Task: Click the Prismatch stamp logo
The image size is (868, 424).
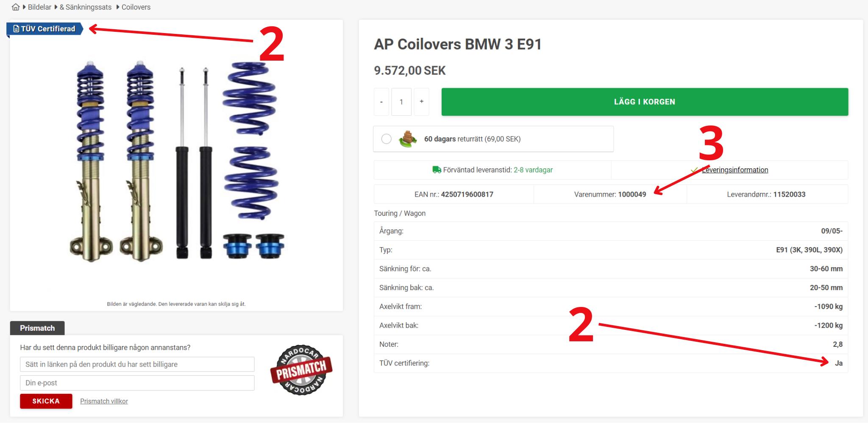Action: click(x=301, y=370)
